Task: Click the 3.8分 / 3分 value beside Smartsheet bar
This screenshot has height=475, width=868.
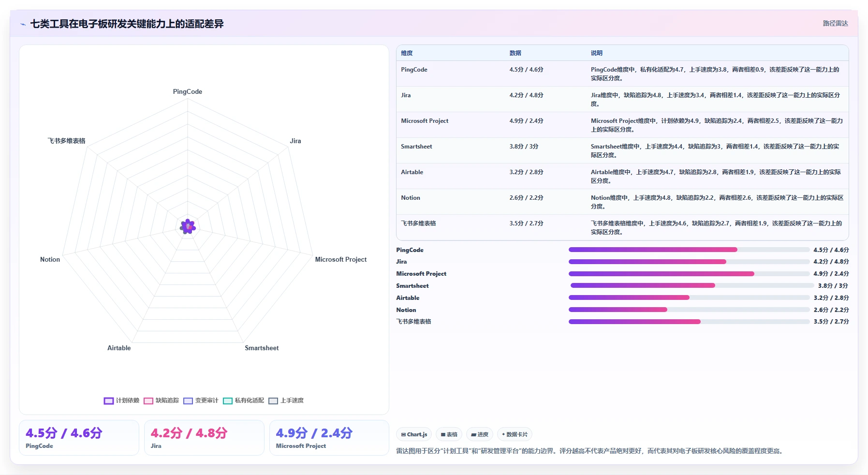Action: pos(833,286)
